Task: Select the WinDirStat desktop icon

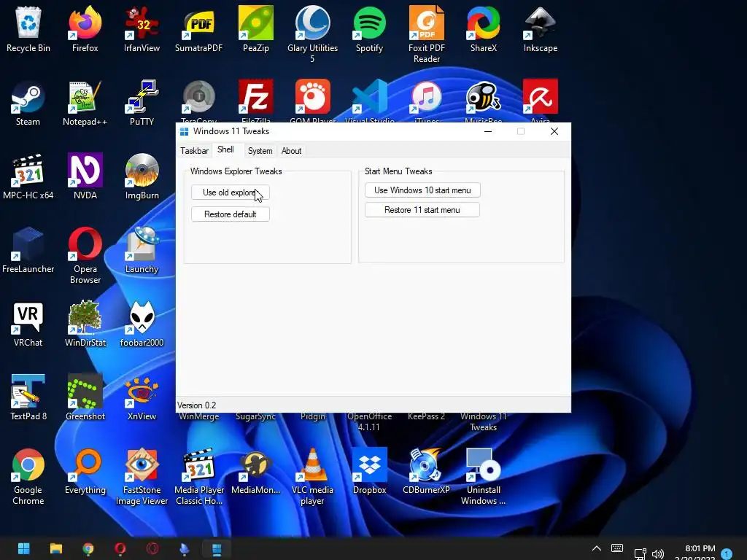Action: [x=85, y=324]
